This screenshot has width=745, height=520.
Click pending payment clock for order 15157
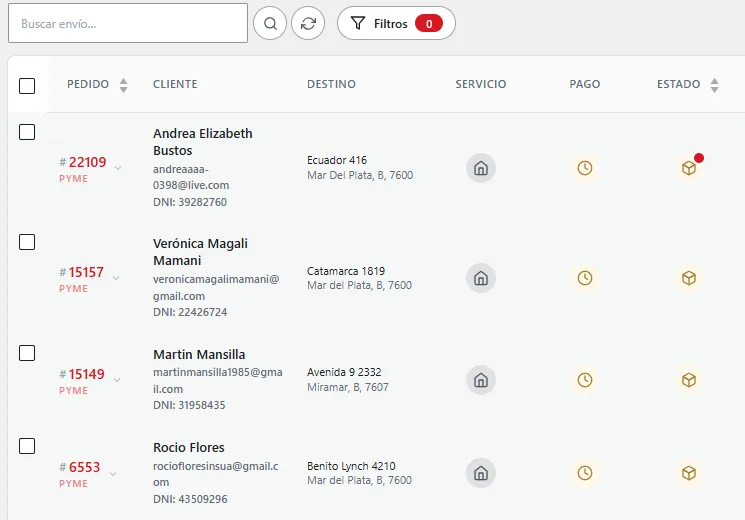(x=585, y=278)
